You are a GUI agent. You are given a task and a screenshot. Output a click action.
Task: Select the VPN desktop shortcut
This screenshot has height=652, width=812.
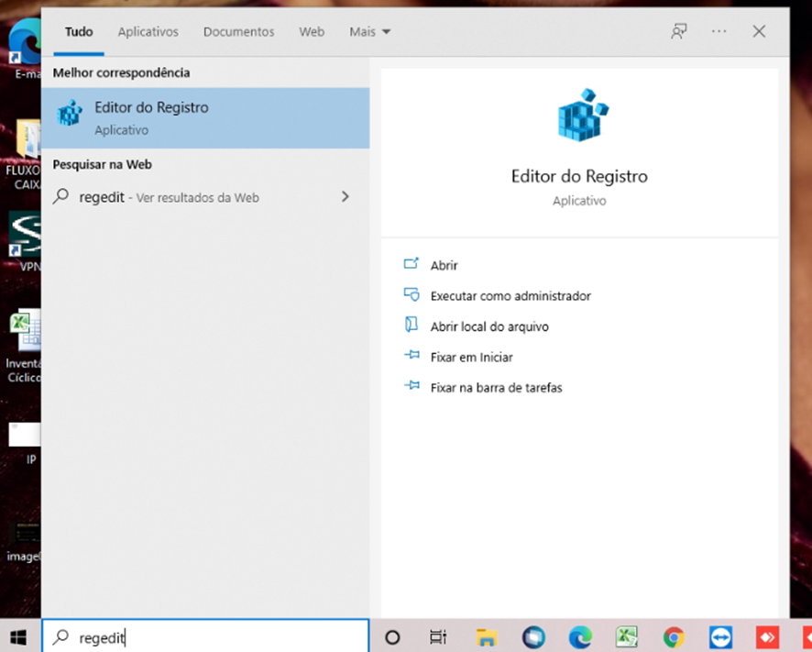point(25,242)
